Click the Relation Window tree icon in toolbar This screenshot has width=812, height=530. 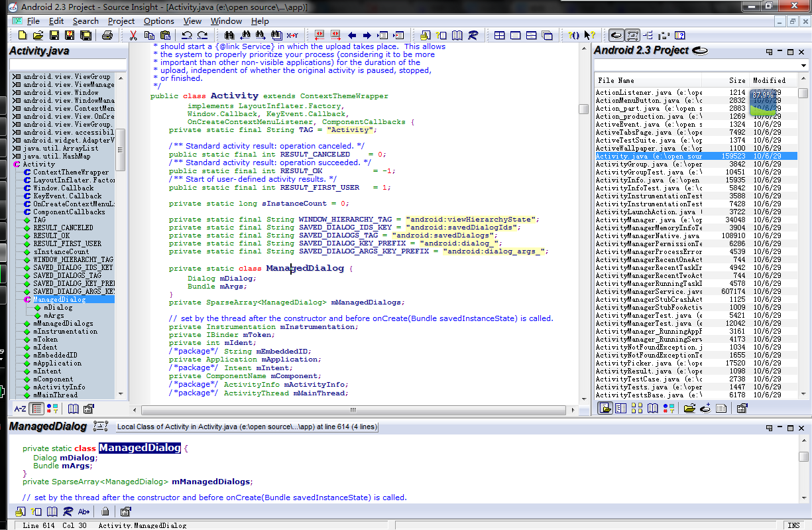click(x=648, y=35)
